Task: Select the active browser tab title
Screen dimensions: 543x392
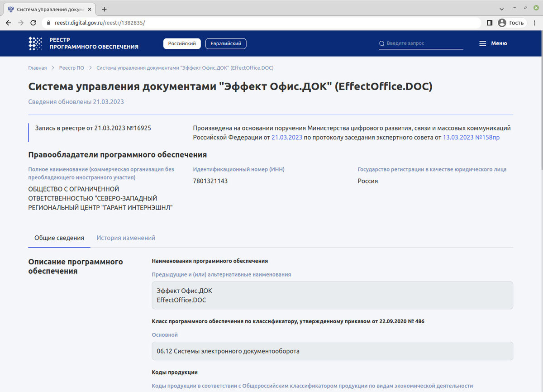Action: (x=50, y=9)
